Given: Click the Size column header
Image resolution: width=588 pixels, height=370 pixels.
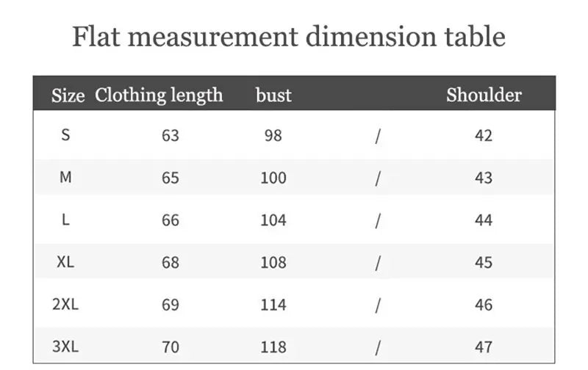Looking at the screenshot, I should 68,95.
